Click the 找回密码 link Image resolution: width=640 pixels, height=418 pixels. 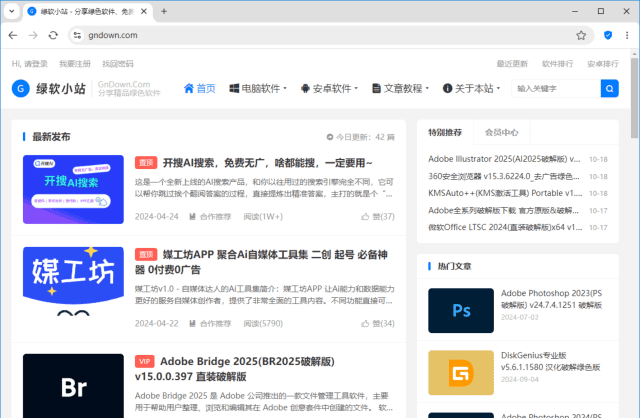pos(118,64)
